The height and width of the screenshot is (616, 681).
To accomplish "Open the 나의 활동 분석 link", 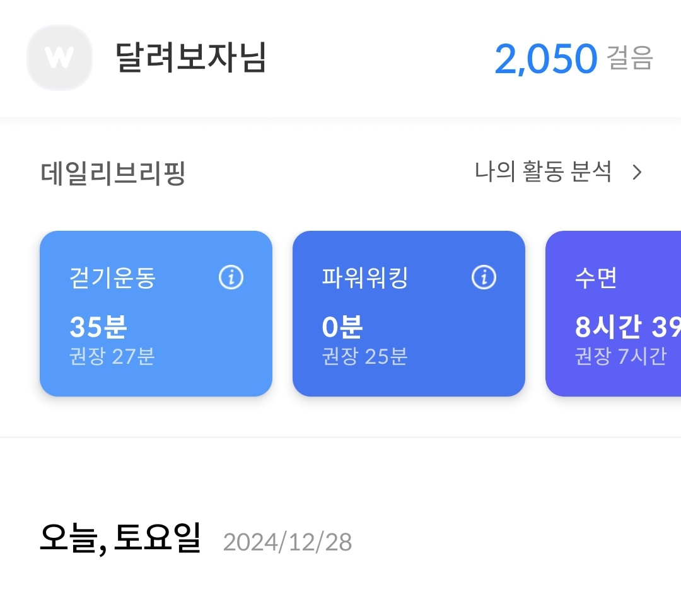I will point(543,171).
